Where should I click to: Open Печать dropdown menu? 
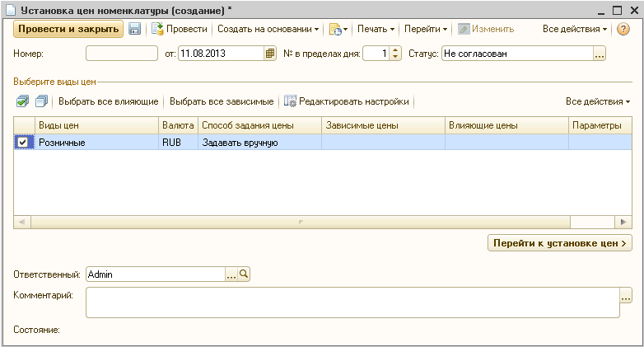click(x=376, y=29)
